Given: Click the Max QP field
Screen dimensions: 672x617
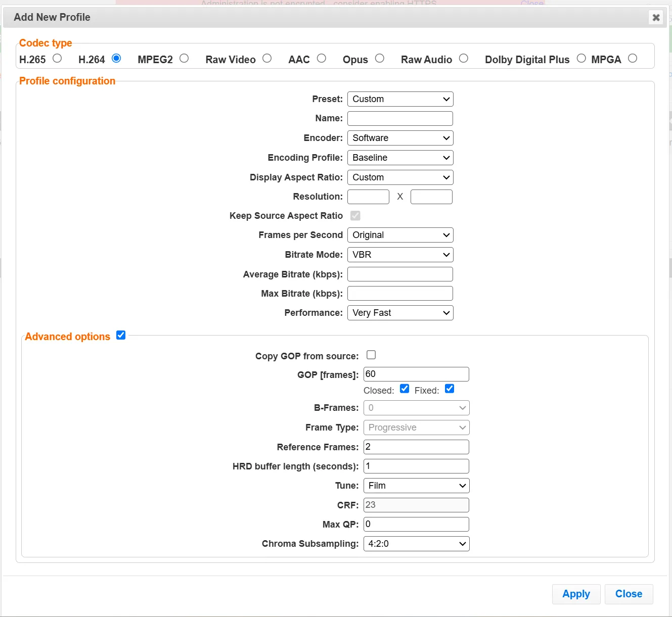Looking at the screenshot, I should tap(416, 524).
